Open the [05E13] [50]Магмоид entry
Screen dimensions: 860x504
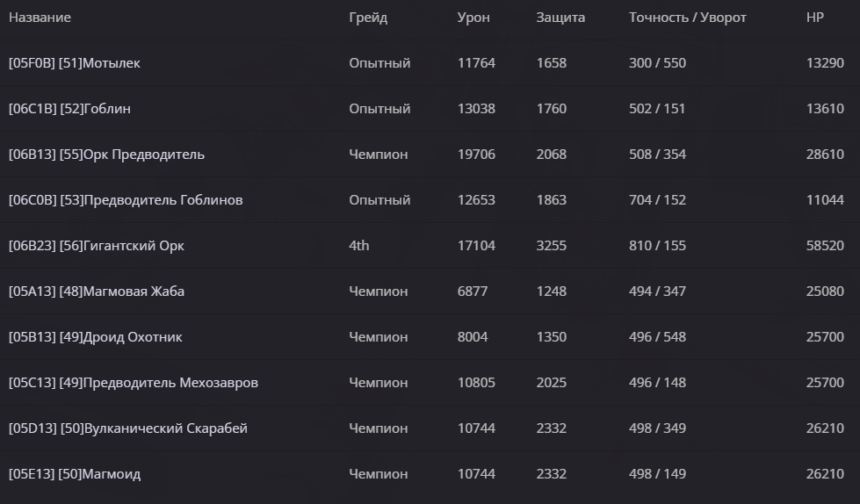[430, 474]
